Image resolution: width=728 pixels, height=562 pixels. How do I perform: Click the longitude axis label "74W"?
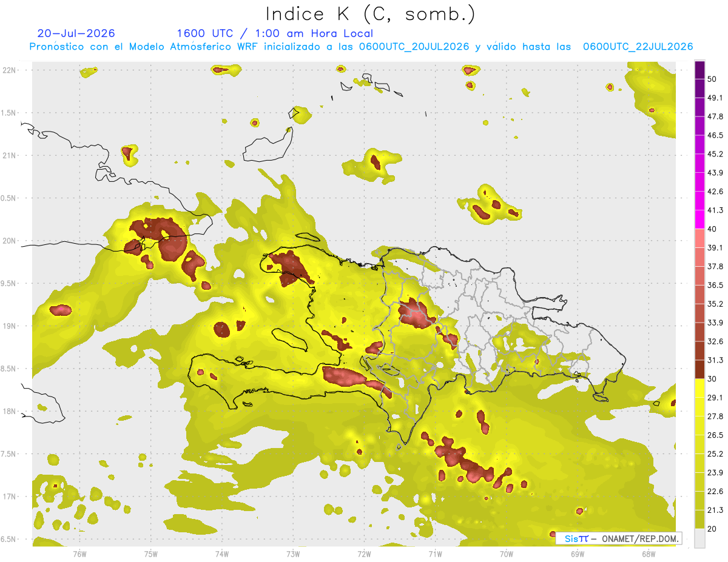222,553
